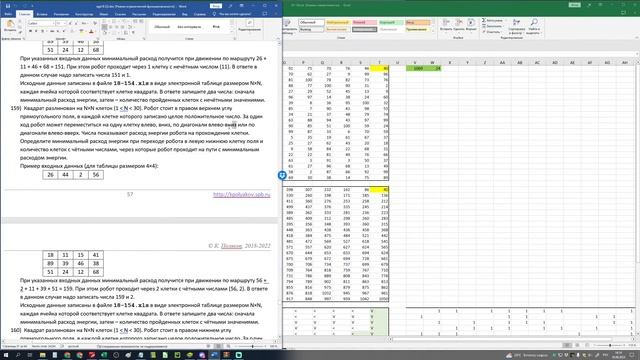Screen dimensions: 640x360
Task: Open the References (Ссылки) tab in Word
Action: (x=120, y=14)
